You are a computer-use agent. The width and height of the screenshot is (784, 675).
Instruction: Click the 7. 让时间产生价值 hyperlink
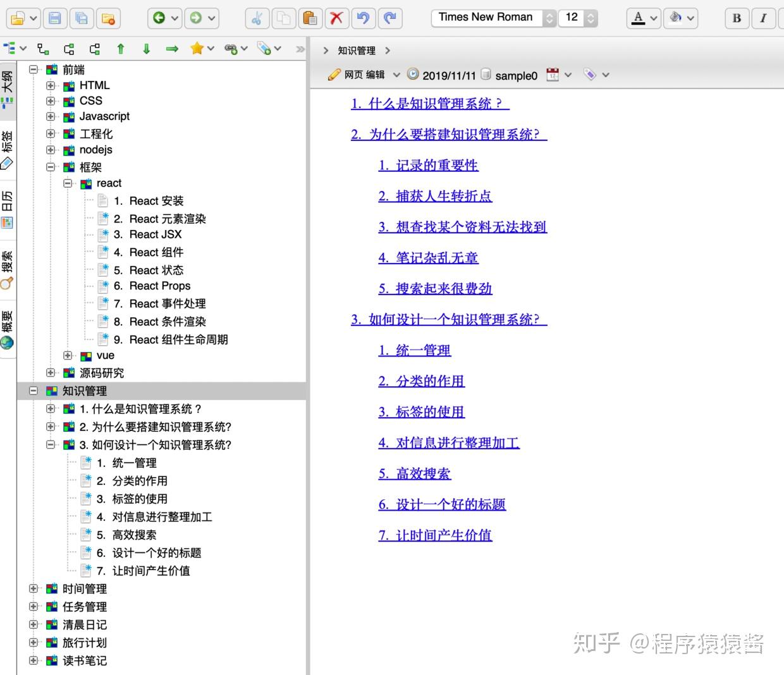(x=435, y=535)
